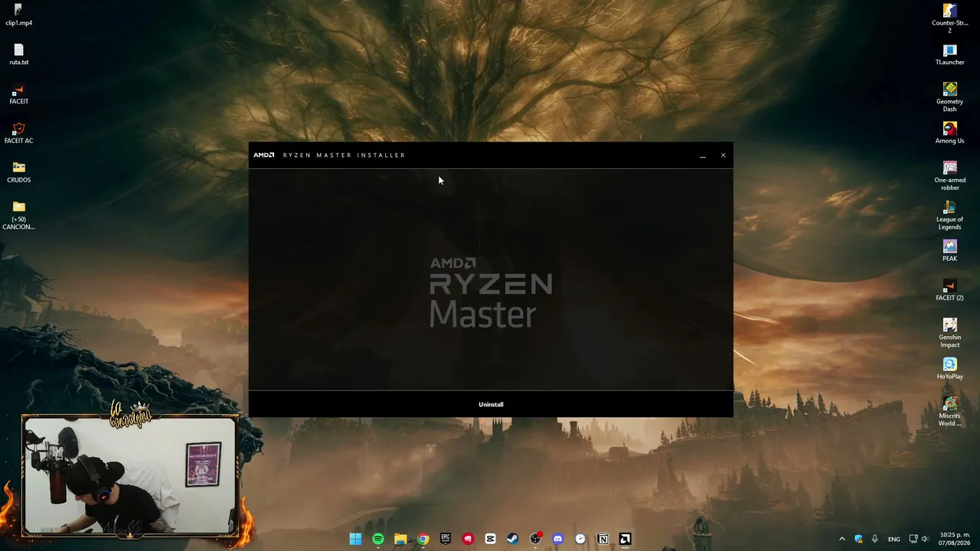Select the Counter-Strike 2 desktop shortcut
The height and width of the screenshot is (551, 980).
tap(950, 18)
